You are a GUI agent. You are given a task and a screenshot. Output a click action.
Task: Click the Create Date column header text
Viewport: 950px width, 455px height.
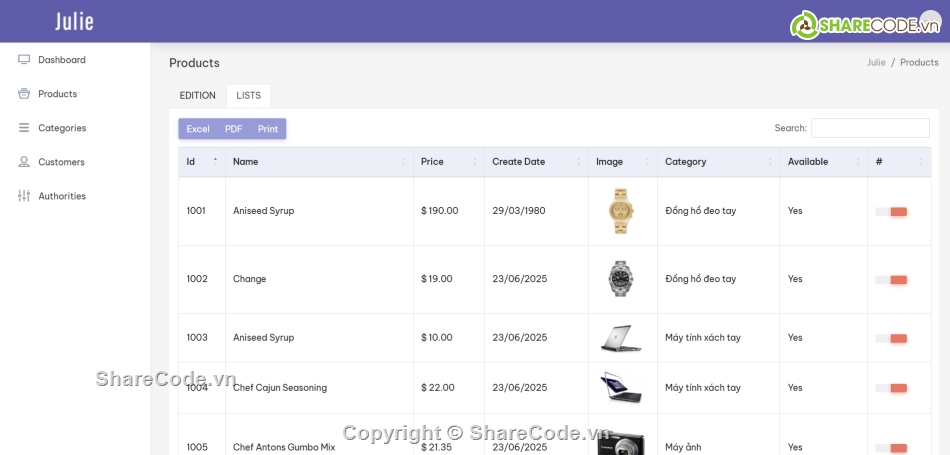coord(519,162)
